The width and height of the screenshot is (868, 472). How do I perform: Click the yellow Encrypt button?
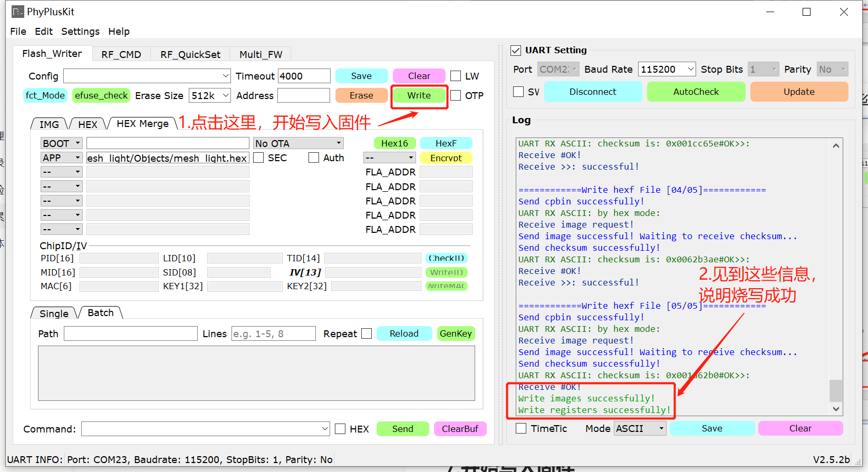point(446,158)
